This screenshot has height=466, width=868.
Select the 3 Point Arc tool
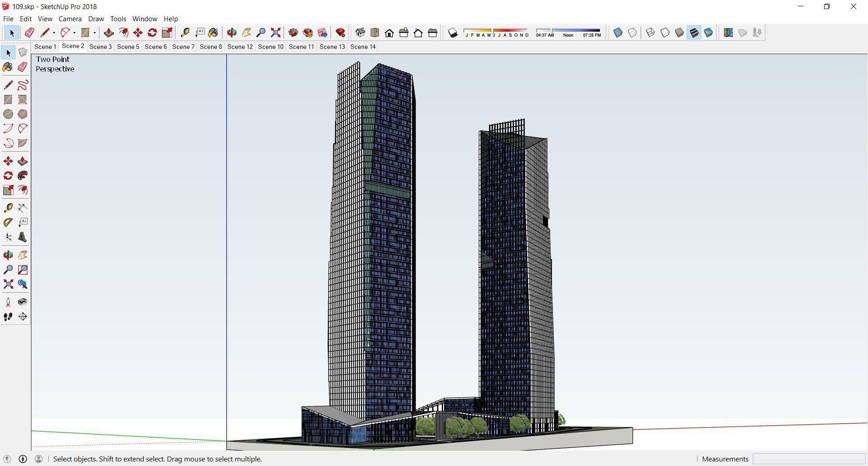8,143
